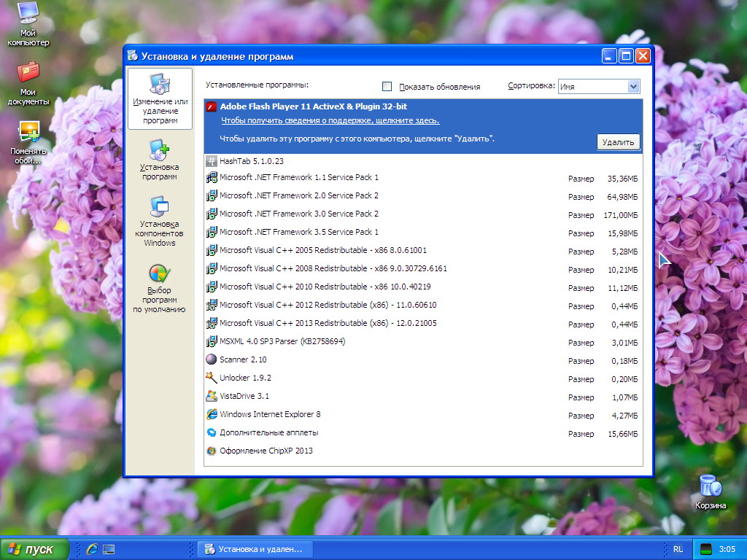Viewport: 747px width, 560px height.
Task: Click the HashTab hash icon
Action: pyautogui.click(x=211, y=161)
